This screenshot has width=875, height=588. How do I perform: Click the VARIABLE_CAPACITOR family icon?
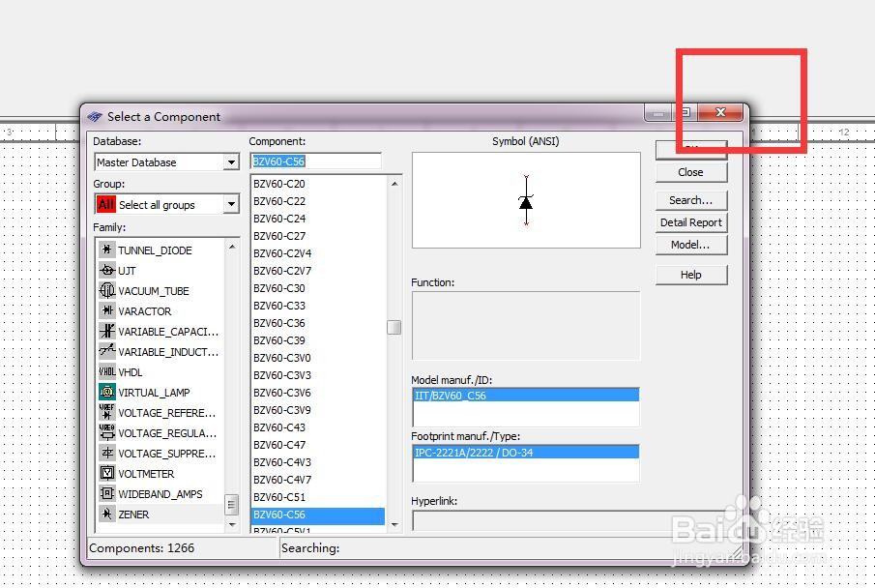pos(107,331)
